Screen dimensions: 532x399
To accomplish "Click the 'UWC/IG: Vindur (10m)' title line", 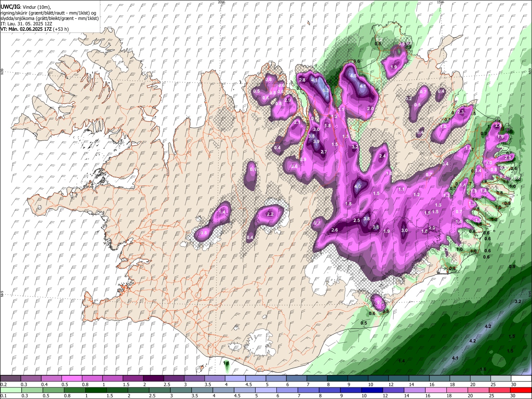I will (x=26, y=7).
